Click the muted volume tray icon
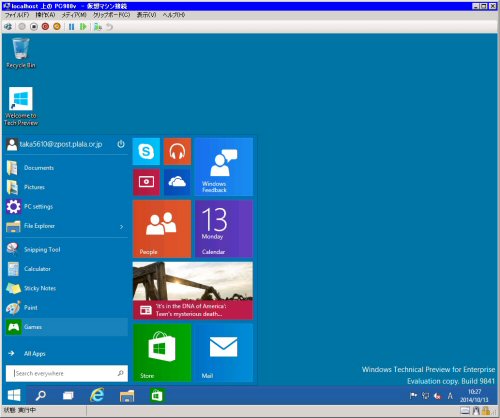 coord(437,396)
